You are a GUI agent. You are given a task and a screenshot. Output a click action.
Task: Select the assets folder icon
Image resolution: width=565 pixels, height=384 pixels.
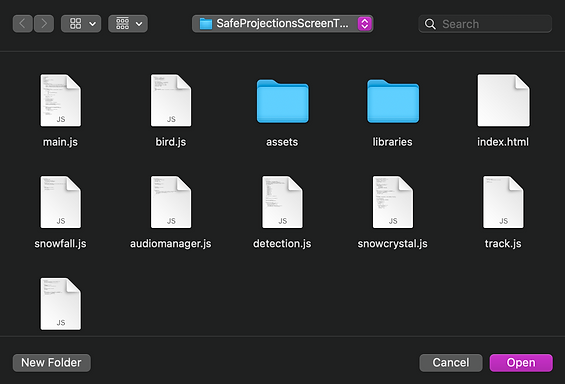282,102
